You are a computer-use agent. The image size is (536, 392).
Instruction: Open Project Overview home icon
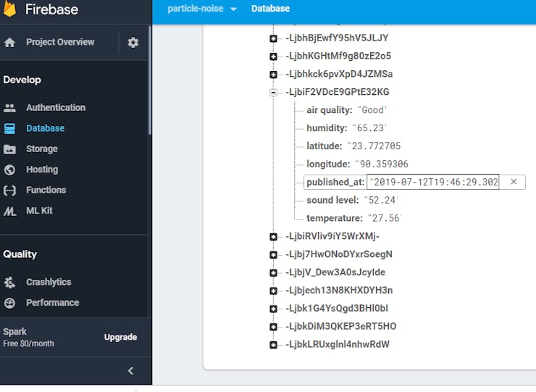tap(9, 43)
